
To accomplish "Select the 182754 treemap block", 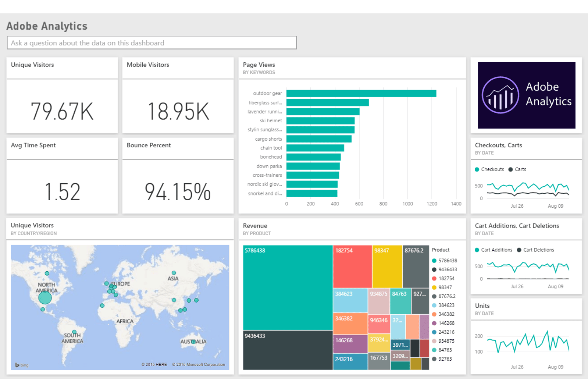I will (352, 266).
